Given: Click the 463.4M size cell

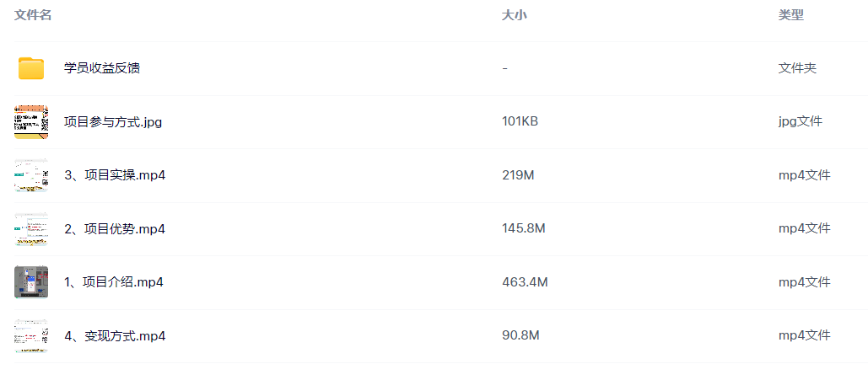Looking at the screenshot, I should click(x=525, y=282).
